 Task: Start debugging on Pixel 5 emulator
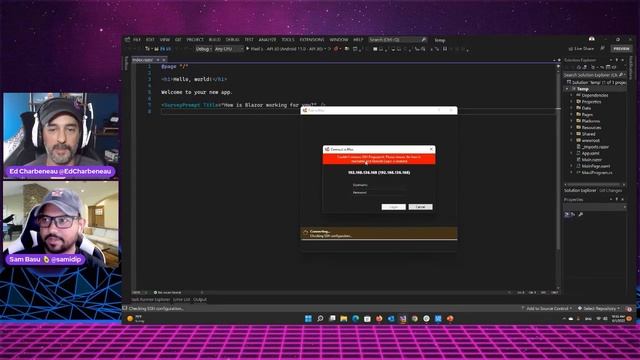point(286,49)
